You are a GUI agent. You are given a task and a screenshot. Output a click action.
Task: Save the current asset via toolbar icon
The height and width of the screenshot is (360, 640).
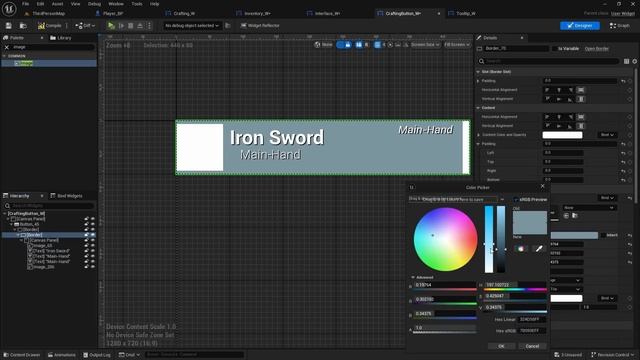coord(9,26)
